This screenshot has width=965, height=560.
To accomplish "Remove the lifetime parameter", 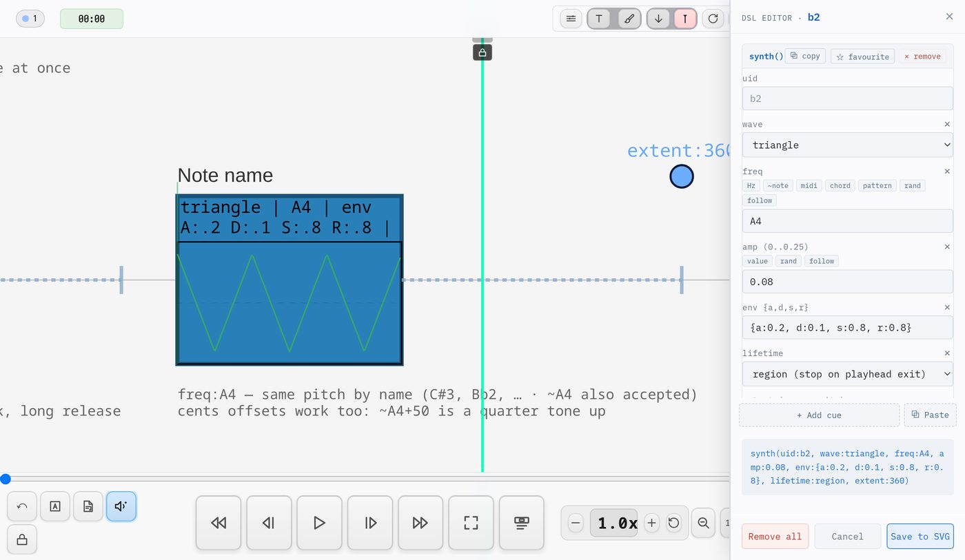I will [947, 353].
